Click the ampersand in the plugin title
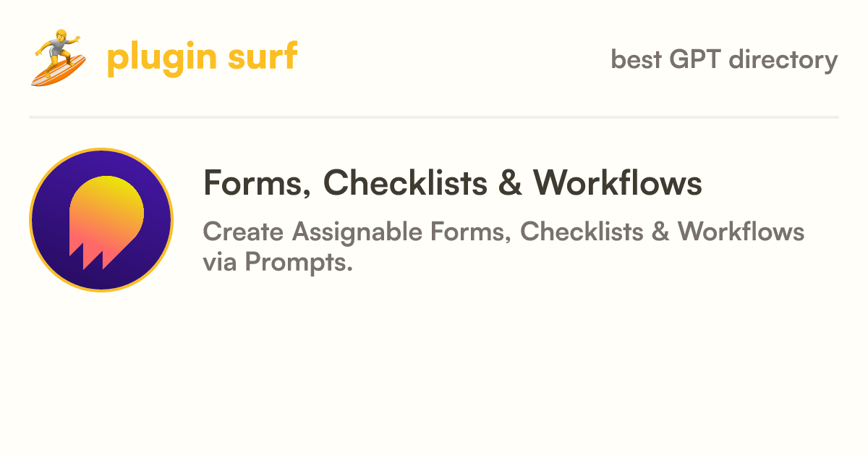 pyautogui.click(x=511, y=184)
